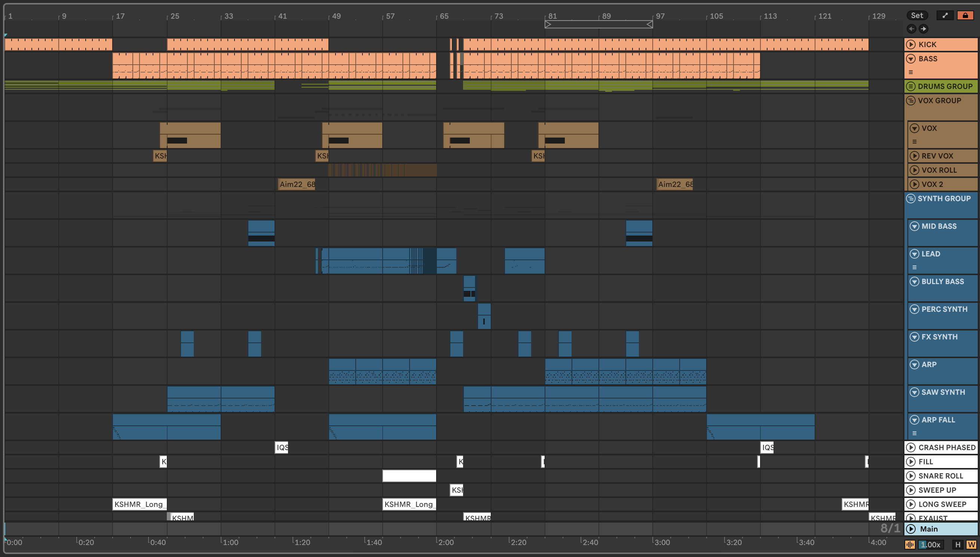Select the KSHMR_Long_ clip starting at bar 17
The image size is (980, 557).
(140, 504)
